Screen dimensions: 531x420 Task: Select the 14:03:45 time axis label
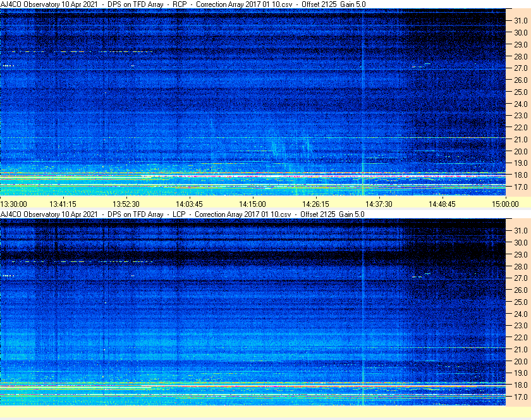189,204
